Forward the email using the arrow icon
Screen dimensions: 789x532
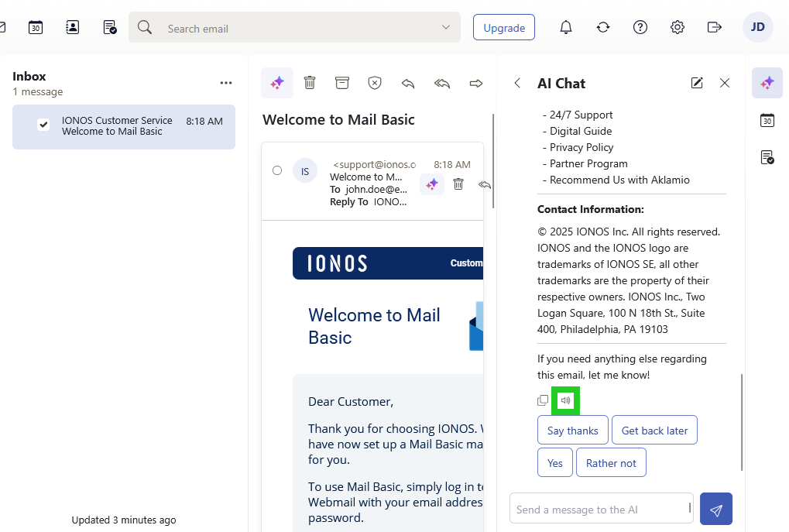(475, 82)
